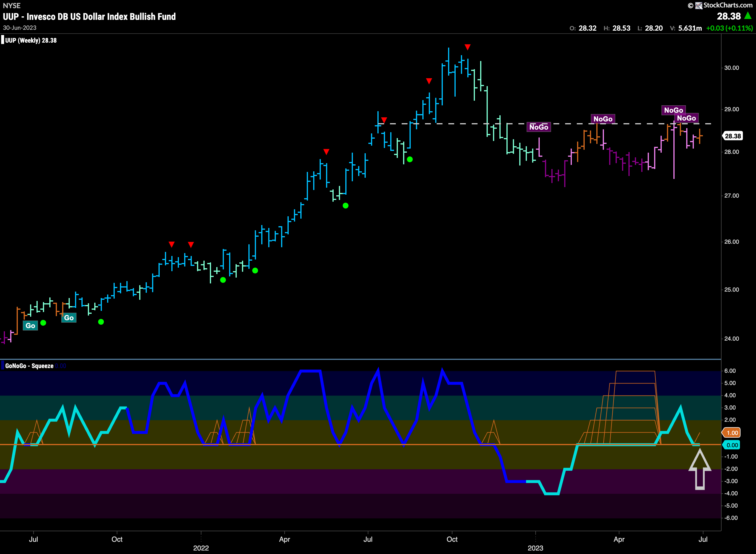Click the 2023 year label on time axis
756x554 pixels.
pyautogui.click(x=535, y=548)
